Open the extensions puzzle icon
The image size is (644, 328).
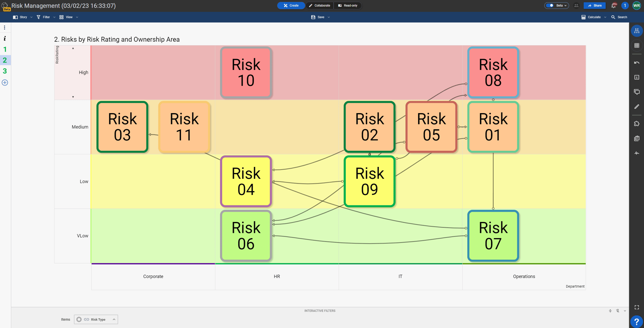[637, 123]
